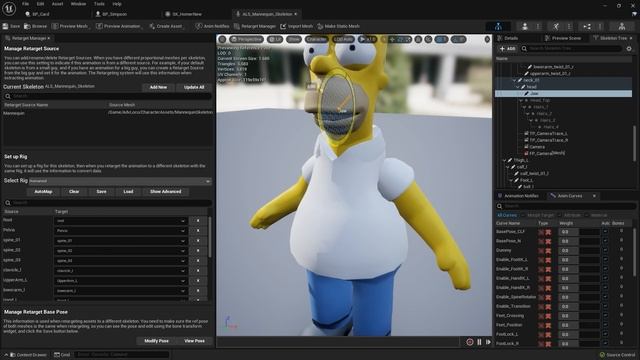Clear the spine_01 mapping with its X button
This screenshot has height=360, width=640.
tap(198, 241)
